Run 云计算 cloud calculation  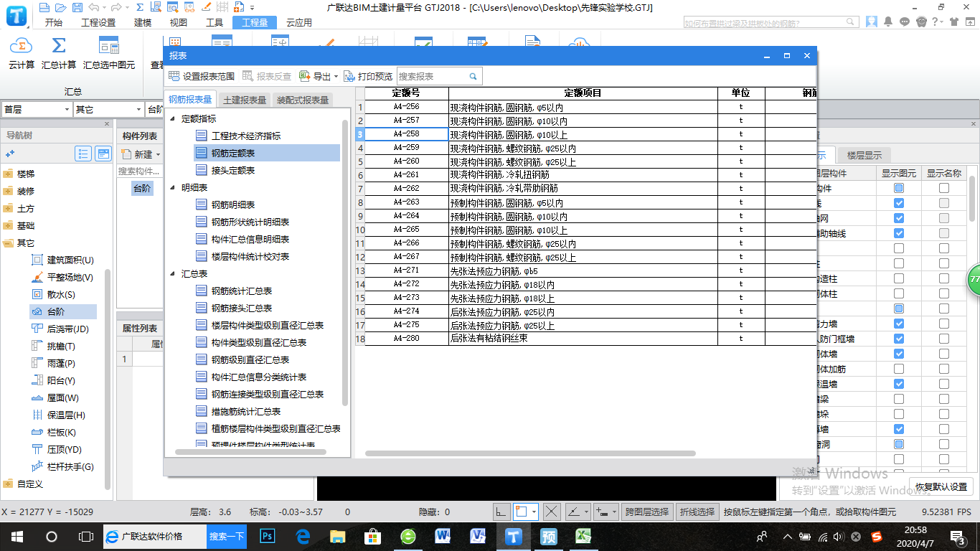(22, 53)
